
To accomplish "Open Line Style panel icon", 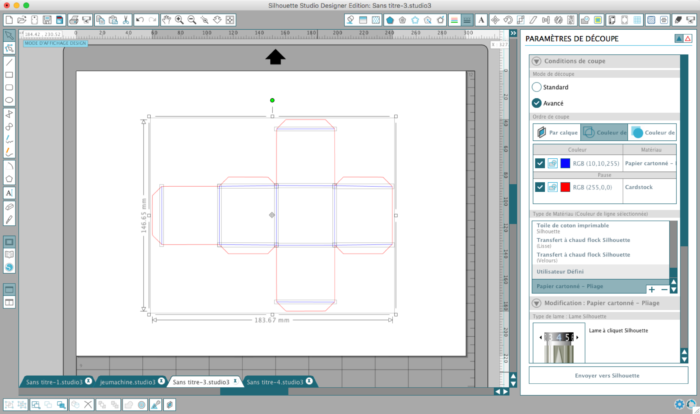I will (x=467, y=20).
